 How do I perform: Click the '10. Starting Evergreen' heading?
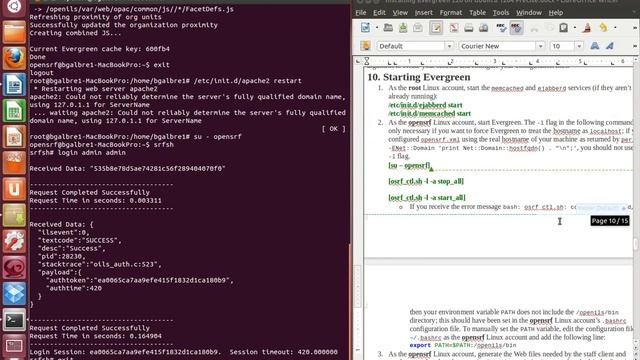(419, 77)
